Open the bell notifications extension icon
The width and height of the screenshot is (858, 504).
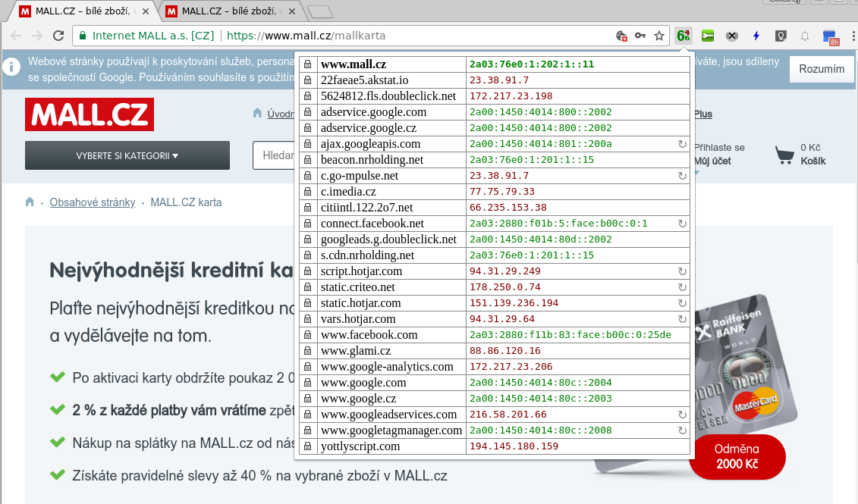[805, 36]
